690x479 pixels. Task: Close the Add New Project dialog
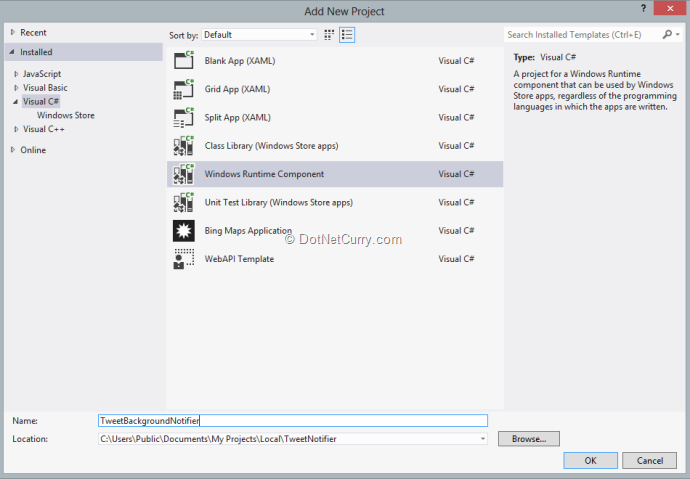pos(670,8)
